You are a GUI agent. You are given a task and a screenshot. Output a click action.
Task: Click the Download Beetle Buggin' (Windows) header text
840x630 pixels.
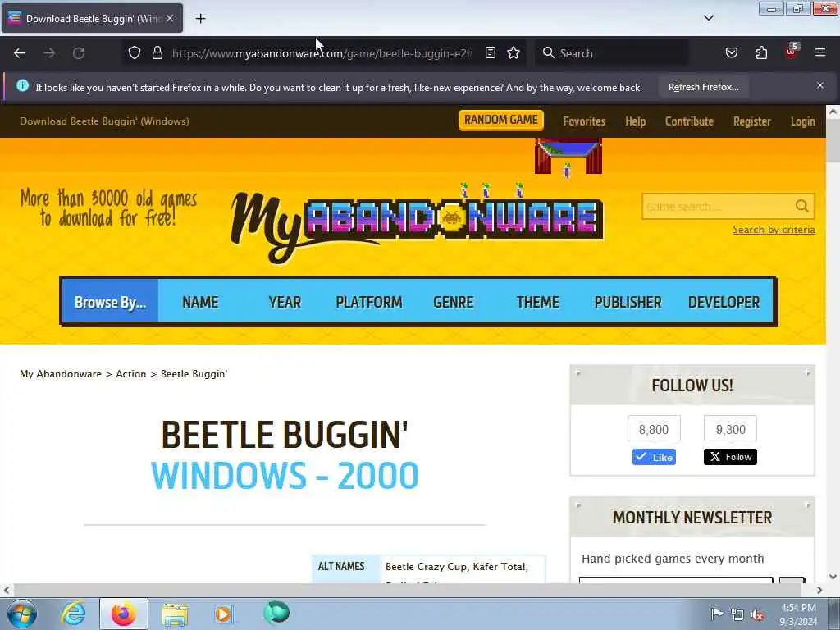(x=104, y=121)
